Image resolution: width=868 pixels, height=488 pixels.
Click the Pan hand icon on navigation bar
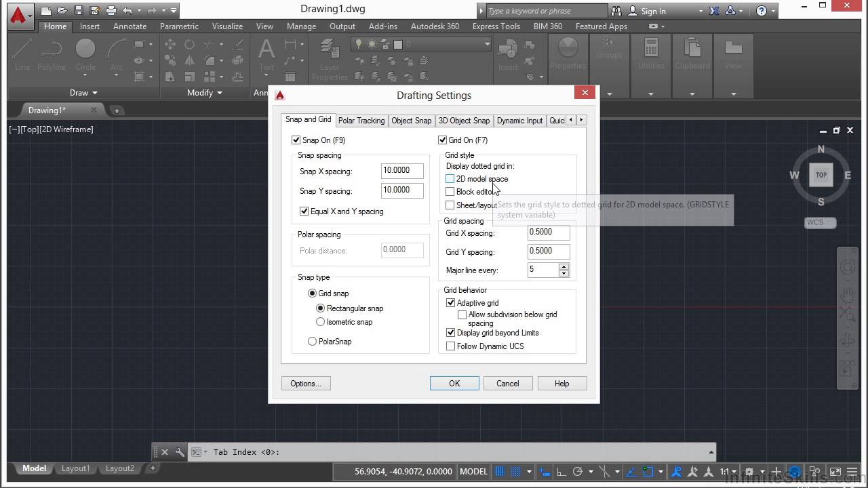[x=847, y=296]
